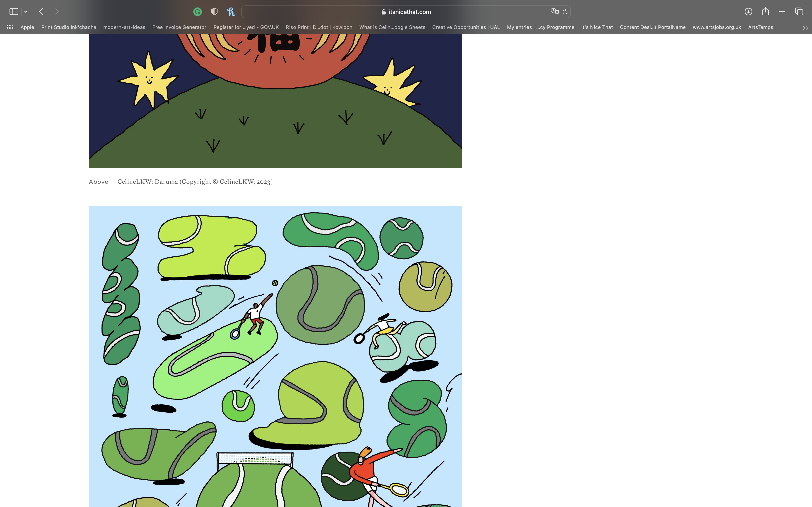Viewport: 812px width, 507px height.
Task: Click the Honey extension icon
Action: pyautogui.click(x=231, y=12)
